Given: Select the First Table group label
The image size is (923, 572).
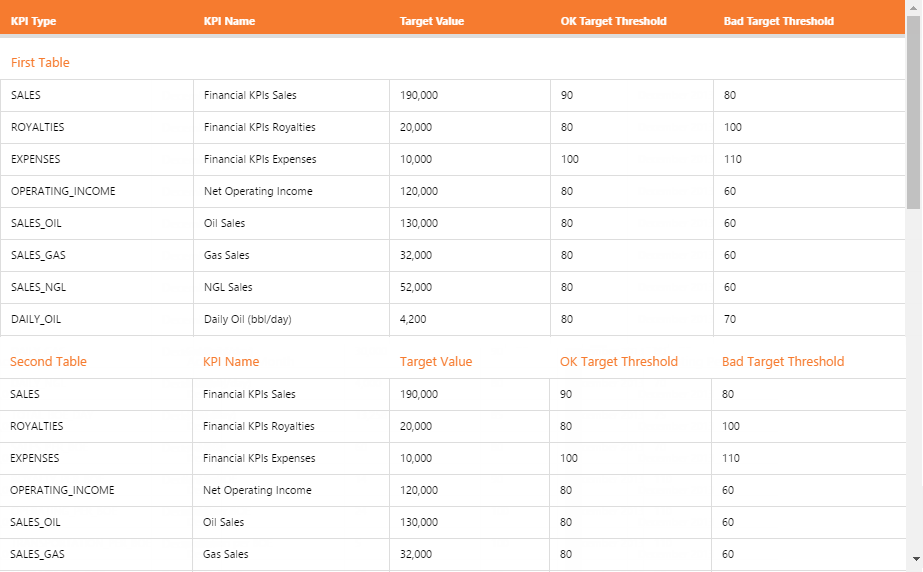Looking at the screenshot, I should coord(40,63).
